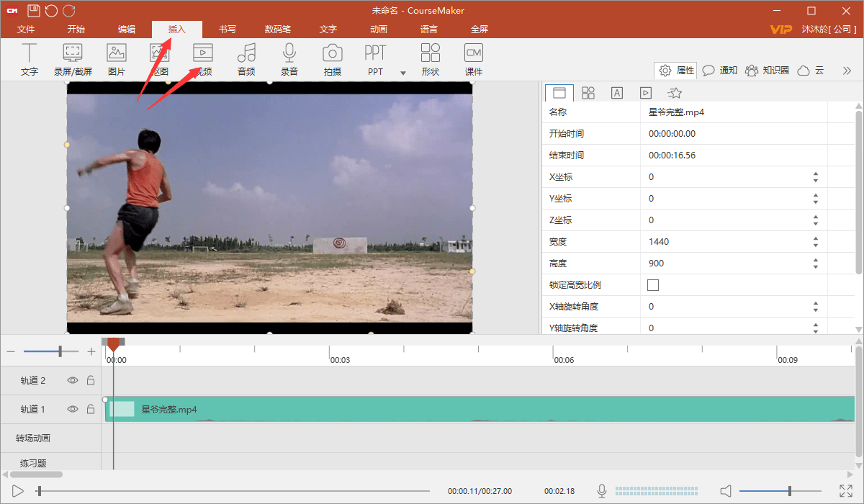Switch to the 动画 ribbon tab
The image size is (864, 504).
(379, 30)
